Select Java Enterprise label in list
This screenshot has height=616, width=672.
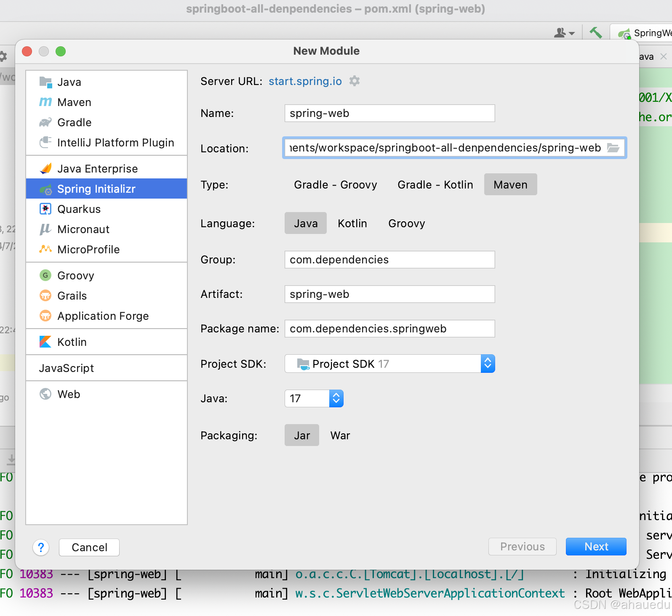(x=98, y=169)
